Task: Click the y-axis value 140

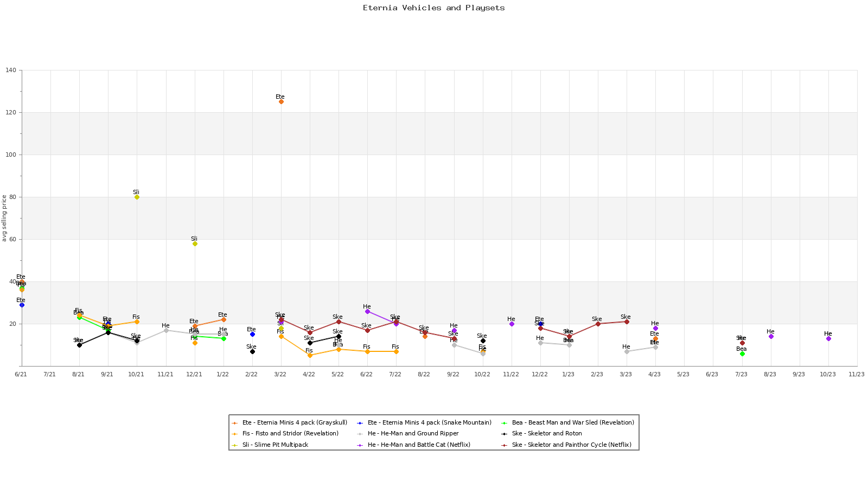Action: pos(11,70)
